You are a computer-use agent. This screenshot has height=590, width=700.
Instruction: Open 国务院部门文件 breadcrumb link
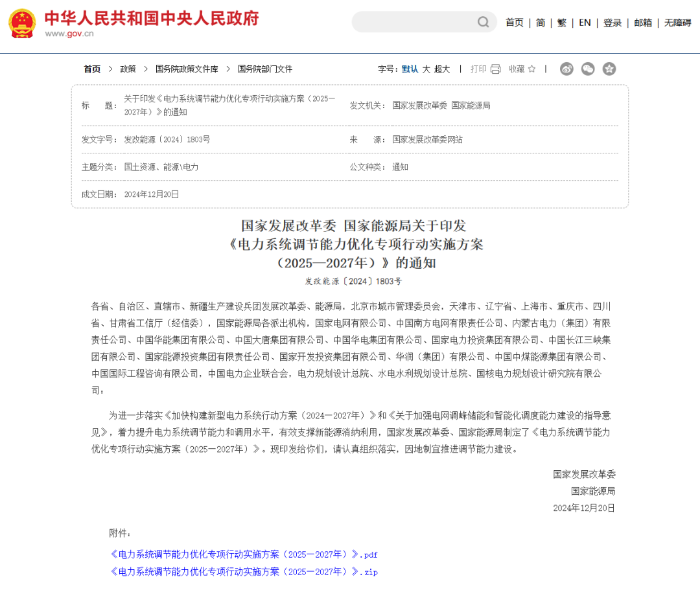tap(265, 69)
